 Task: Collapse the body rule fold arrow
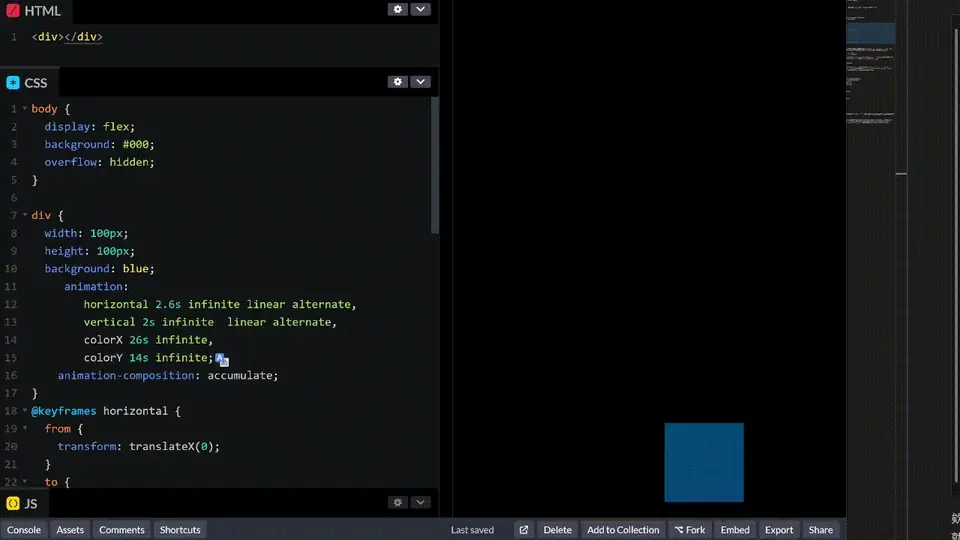tap(25, 108)
